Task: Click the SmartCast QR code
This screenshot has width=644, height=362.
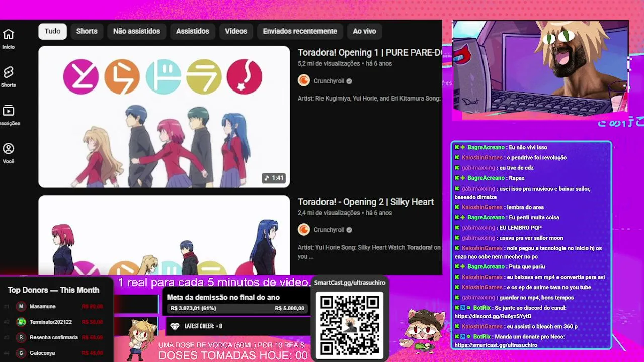Action: tap(350, 324)
